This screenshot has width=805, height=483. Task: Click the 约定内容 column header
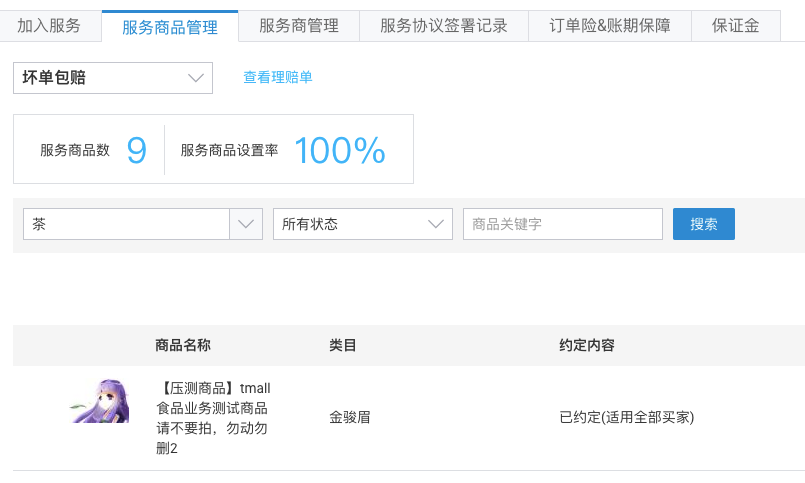(x=587, y=345)
